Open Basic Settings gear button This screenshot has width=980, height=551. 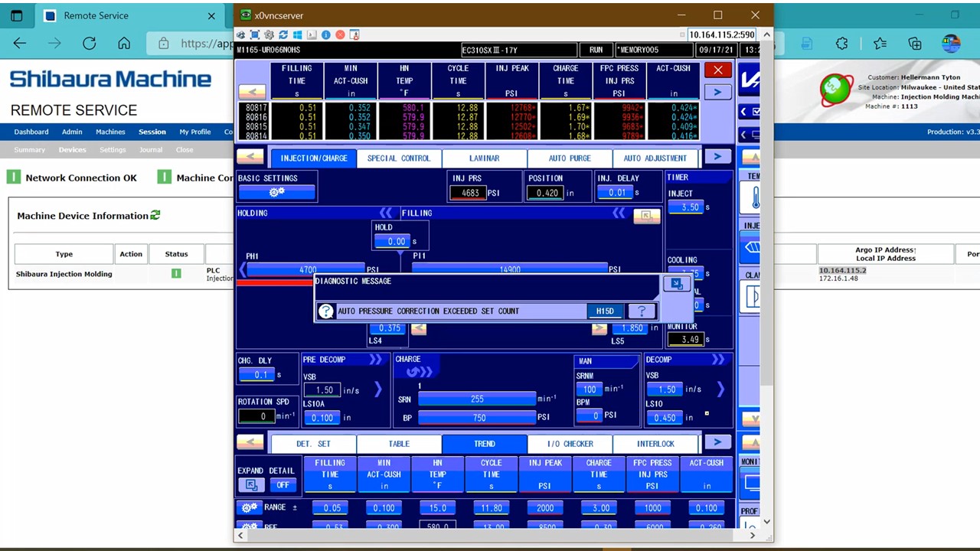tap(276, 192)
